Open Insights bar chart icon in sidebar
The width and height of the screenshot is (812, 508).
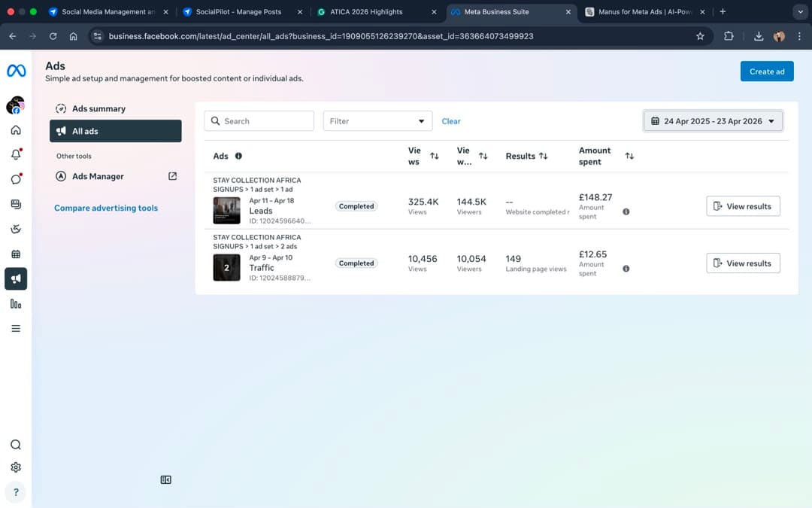pos(16,304)
